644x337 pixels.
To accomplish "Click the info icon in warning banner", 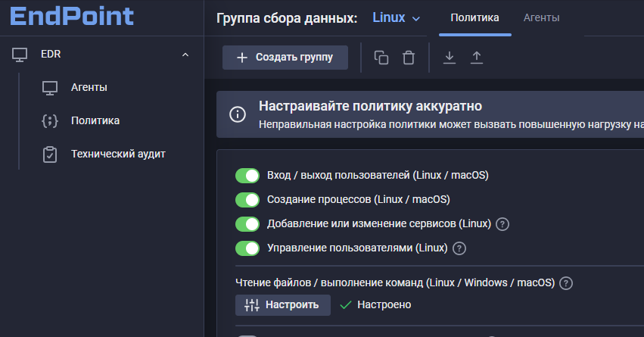I will [238, 114].
